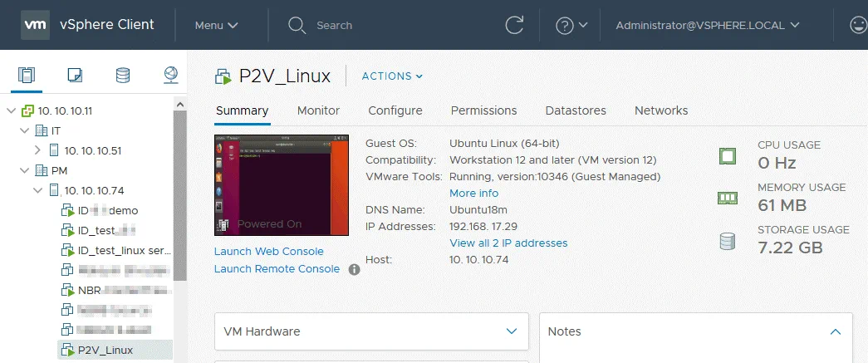This screenshot has width=868, height=363.
Task: Switch to the Networking inventory view
Action: (170, 76)
